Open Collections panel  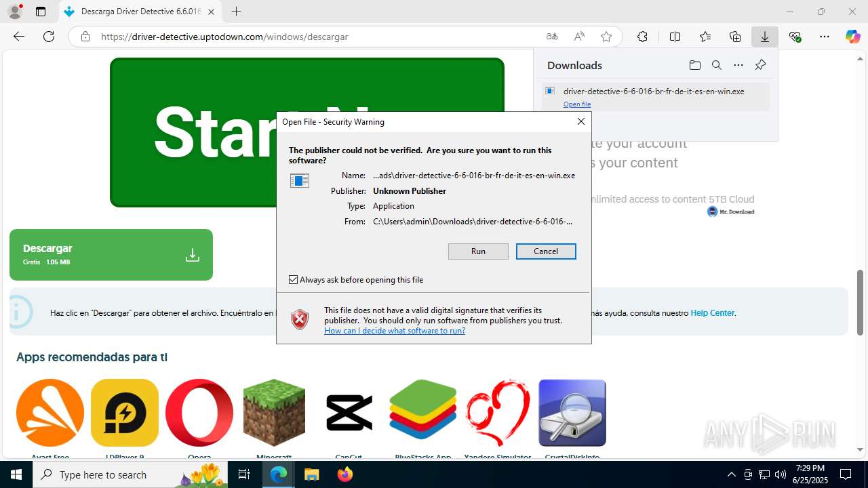tap(735, 37)
